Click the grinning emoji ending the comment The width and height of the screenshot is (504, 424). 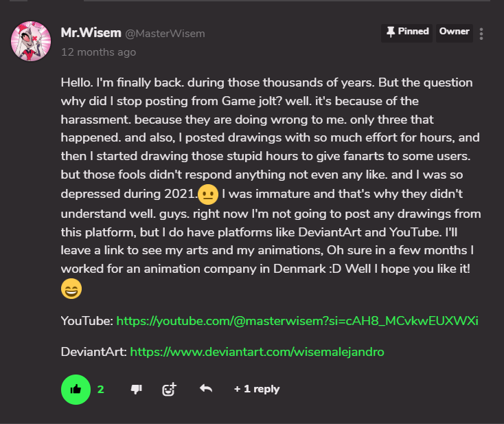pyautogui.click(x=71, y=289)
